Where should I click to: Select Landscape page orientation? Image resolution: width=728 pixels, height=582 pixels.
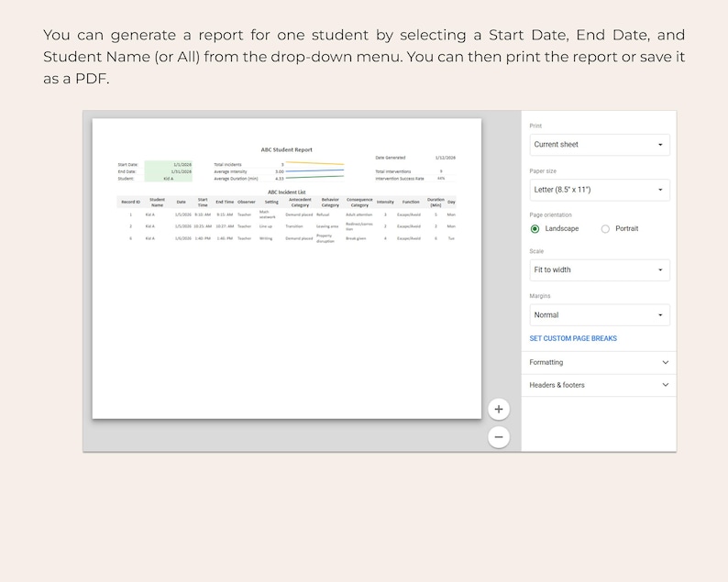[x=535, y=229]
